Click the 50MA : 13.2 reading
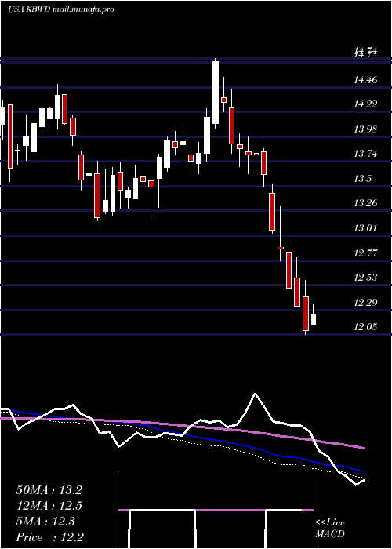The image size is (392, 549). coord(49,490)
